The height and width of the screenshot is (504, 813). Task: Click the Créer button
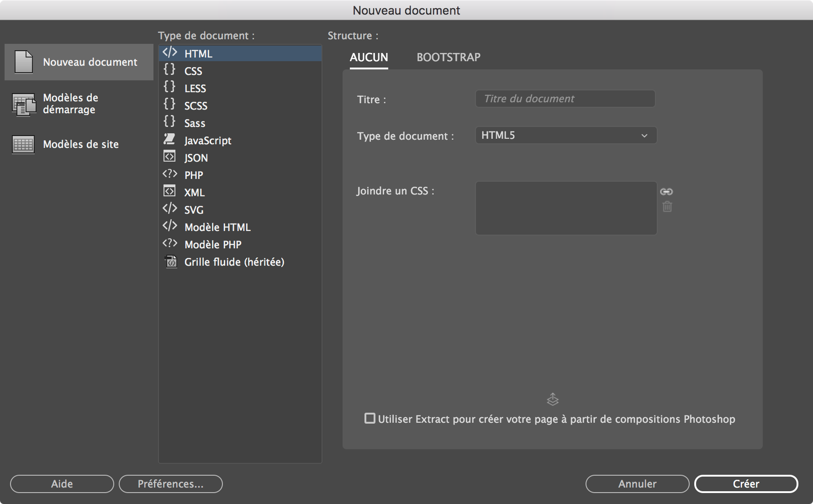[746, 484]
